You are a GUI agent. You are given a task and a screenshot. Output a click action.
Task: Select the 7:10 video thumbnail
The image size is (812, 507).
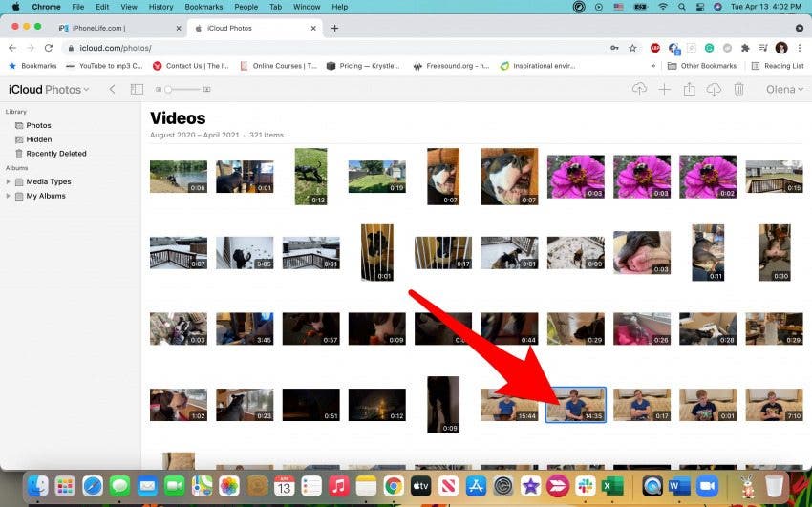tap(774, 405)
